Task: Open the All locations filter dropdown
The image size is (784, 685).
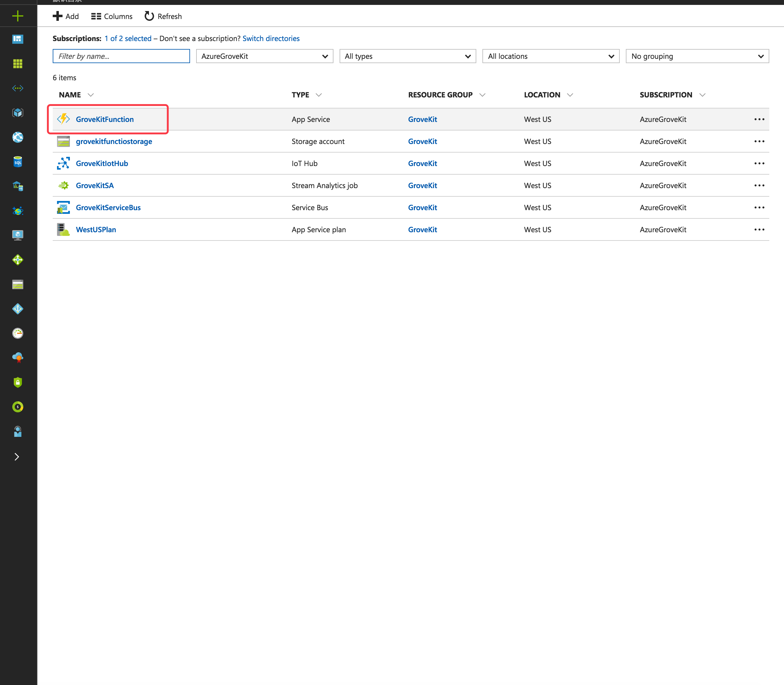Action: [550, 56]
